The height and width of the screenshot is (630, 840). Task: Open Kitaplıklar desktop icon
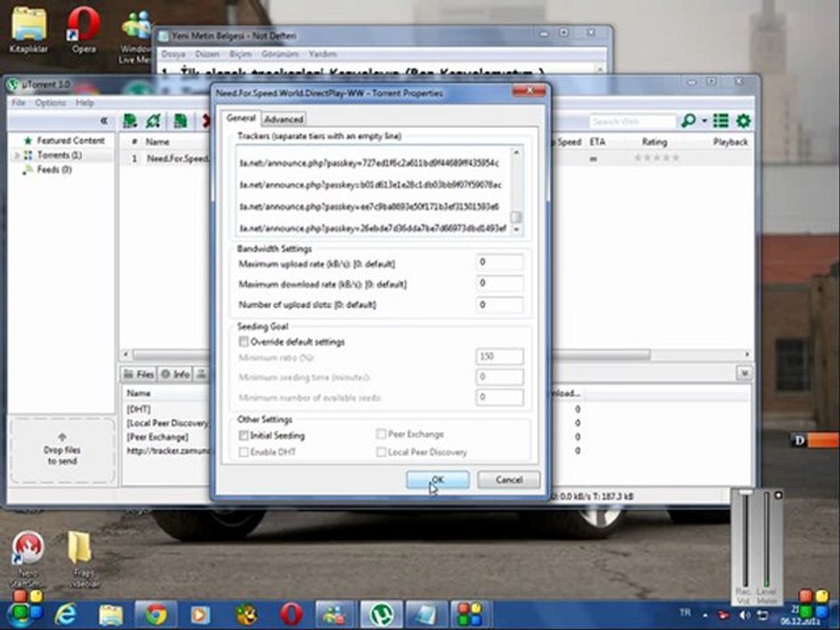28,30
